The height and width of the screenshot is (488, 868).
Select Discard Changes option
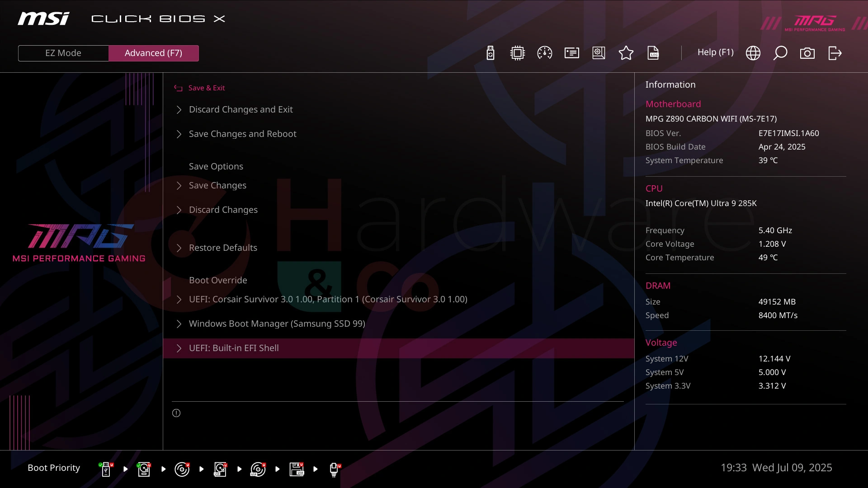click(399, 210)
